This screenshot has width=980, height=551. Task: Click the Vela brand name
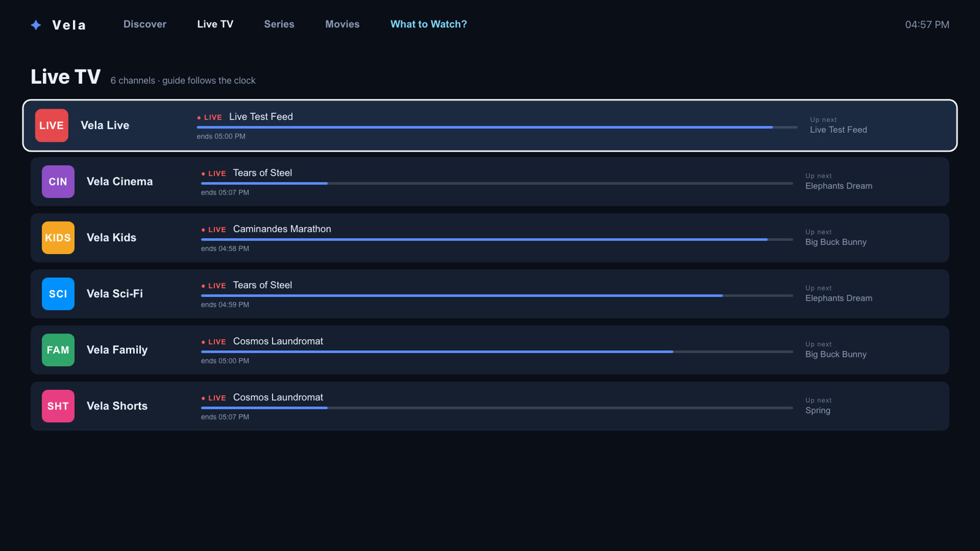coord(69,25)
